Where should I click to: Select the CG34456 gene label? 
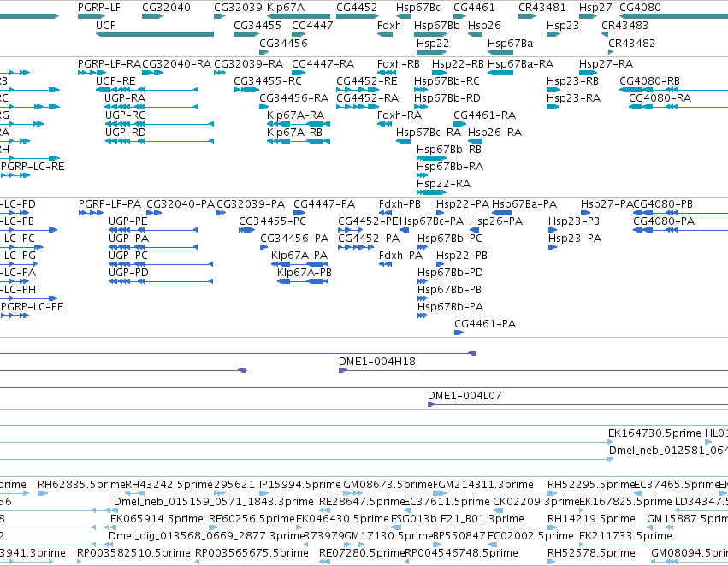pos(283,43)
